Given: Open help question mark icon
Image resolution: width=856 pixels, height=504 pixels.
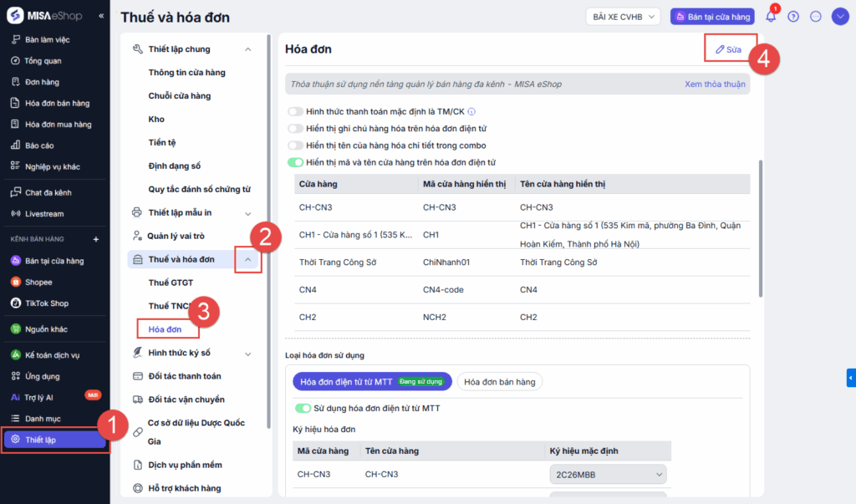Looking at the screenshot, I should tap(793, 17).
